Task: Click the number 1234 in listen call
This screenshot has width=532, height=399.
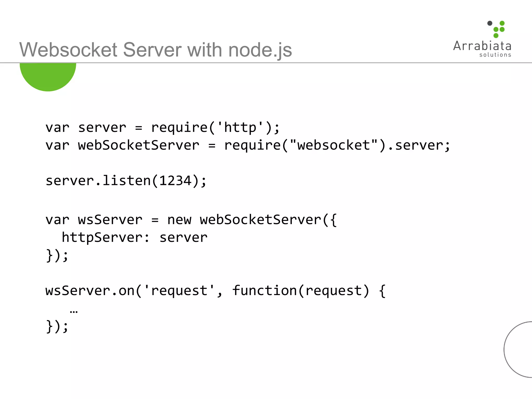Action: point(175,181)
